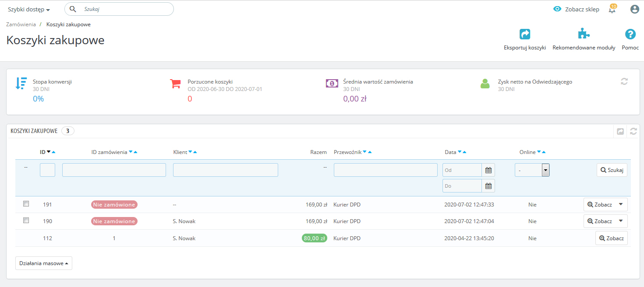Screen dimensions: 644x287
Task: Click the Klient filter input field
Action: tap(225, 170)
